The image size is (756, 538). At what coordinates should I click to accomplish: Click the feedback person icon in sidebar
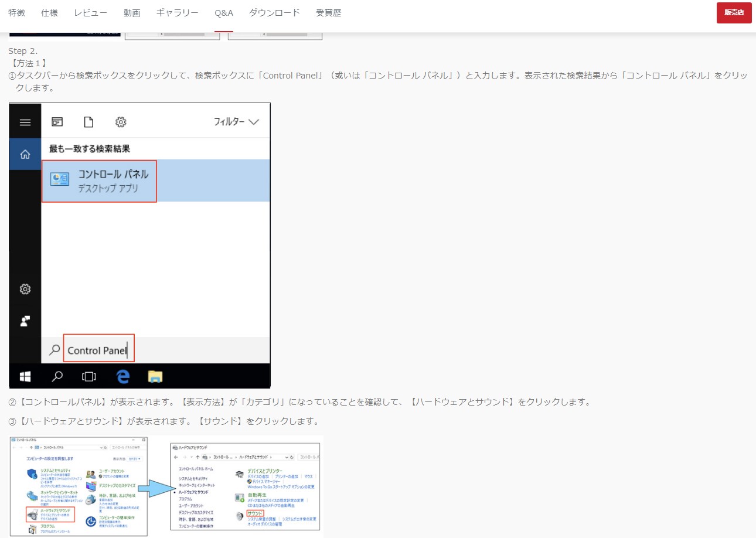(25, 321)
